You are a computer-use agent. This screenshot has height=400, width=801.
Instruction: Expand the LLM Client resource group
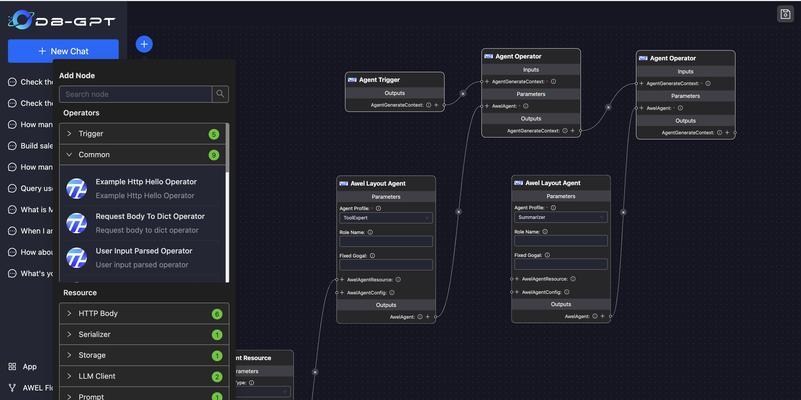pyautogui.click(x=144, y=377)
